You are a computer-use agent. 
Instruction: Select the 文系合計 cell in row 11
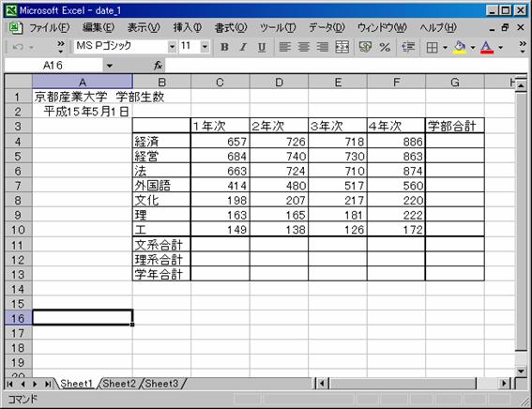coord(161,244)
